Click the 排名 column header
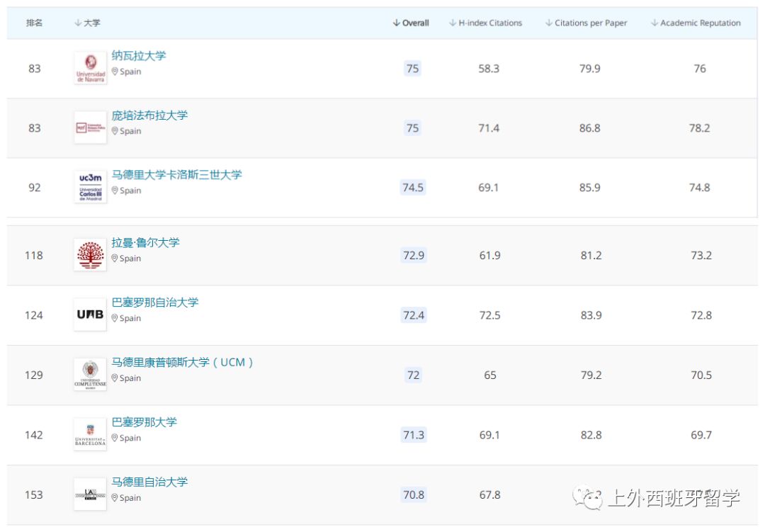The width and height of the screenshot is (765, 532). 34,23
